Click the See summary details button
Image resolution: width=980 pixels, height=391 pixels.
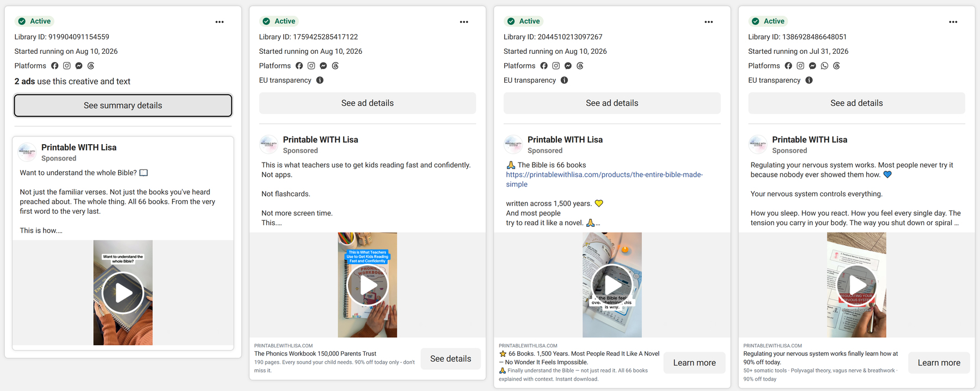pos(123,105)
